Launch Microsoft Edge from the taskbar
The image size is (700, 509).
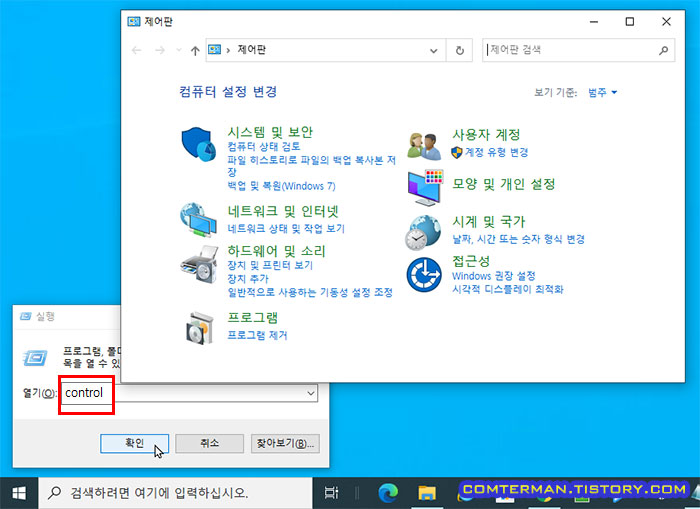click(388, 493)
